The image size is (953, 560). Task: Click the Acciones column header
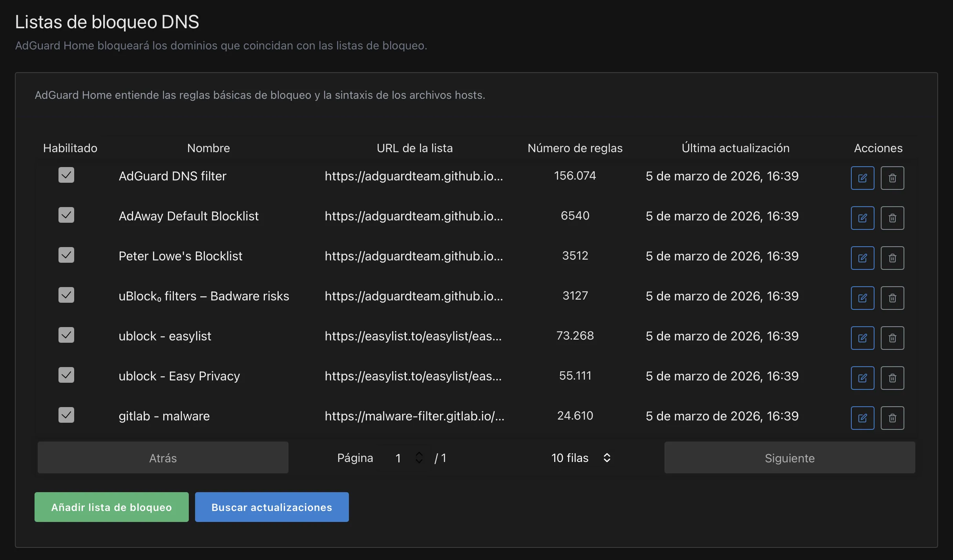pyautogui.click(x=878, y=148)
